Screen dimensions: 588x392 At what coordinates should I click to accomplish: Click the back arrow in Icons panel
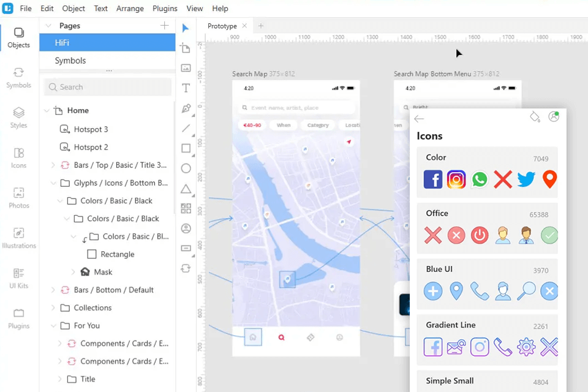pyautogui.click(x=419, y=119)
